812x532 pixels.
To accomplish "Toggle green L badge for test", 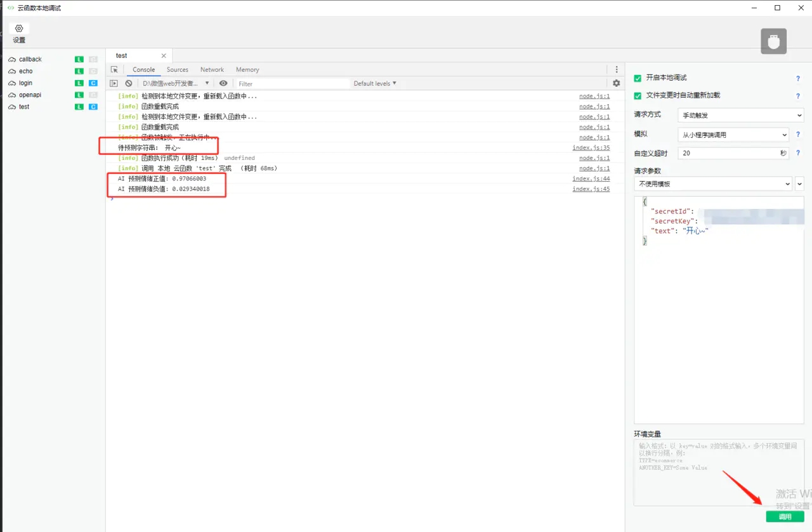I will (79, 107).
